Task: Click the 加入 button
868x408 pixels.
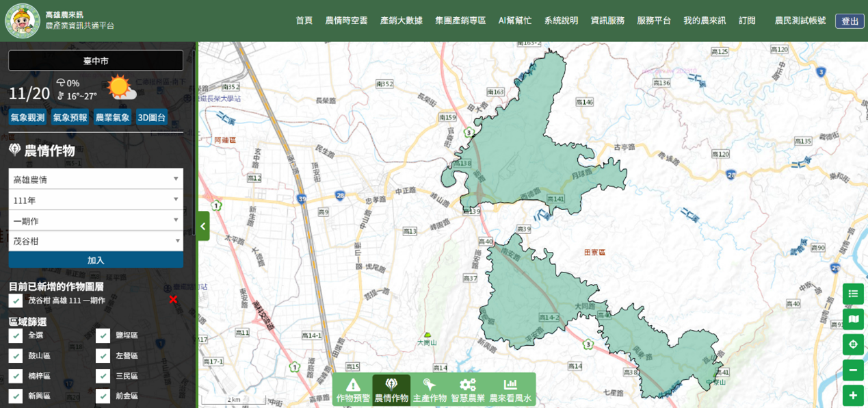Action: [x=96, y=260]
